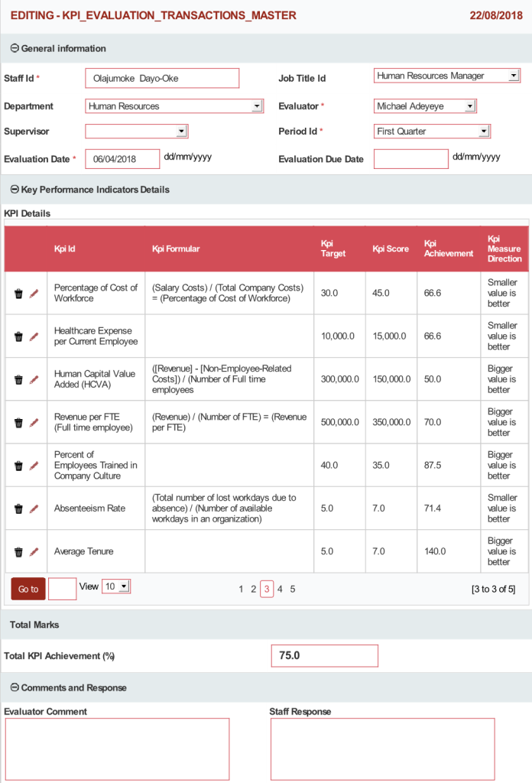The image size is (532, 783).
Task: Edit the Revenue per FTE row
Action: click(x=34, y=423)
